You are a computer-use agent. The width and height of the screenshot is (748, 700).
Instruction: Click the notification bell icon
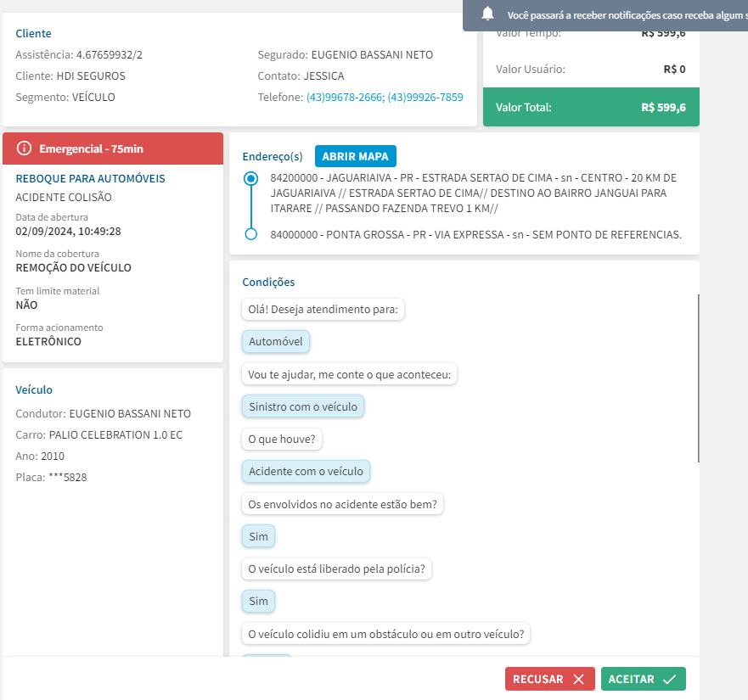pyautogui.click(x=487, y=14)
